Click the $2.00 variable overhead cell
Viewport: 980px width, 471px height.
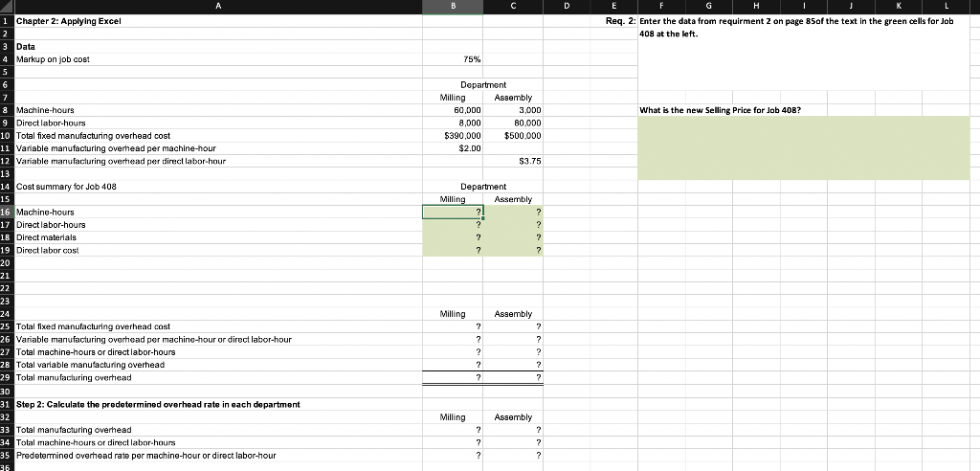[453, 148]
